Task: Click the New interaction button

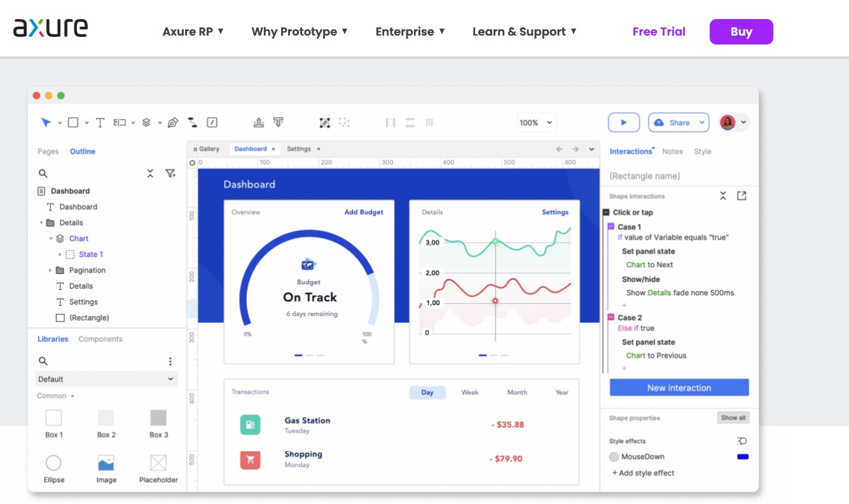Action: pyautogui.click(x=679, y=388)
